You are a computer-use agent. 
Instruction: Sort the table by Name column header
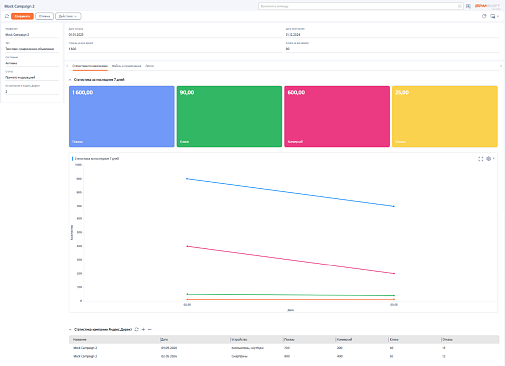[80, 340]
